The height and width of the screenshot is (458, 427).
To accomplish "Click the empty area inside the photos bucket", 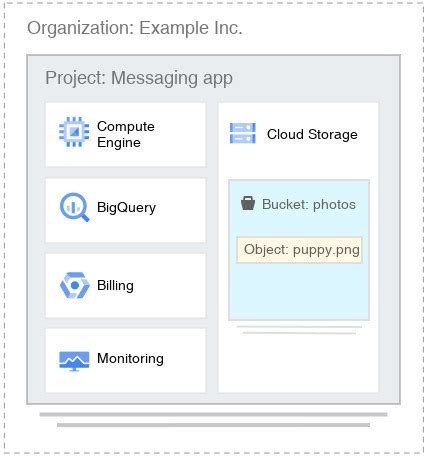I will pos(299,291).
